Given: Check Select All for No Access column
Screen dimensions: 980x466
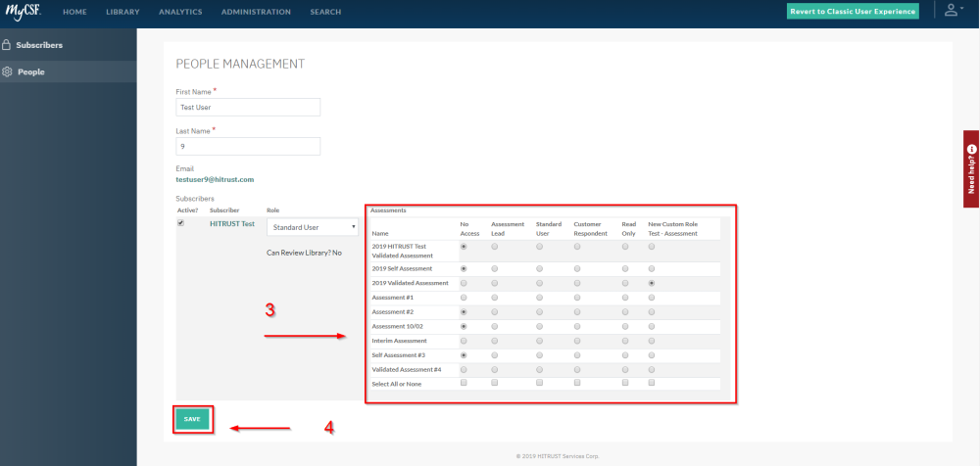Looking at the screenshot, I should [464, 383].
